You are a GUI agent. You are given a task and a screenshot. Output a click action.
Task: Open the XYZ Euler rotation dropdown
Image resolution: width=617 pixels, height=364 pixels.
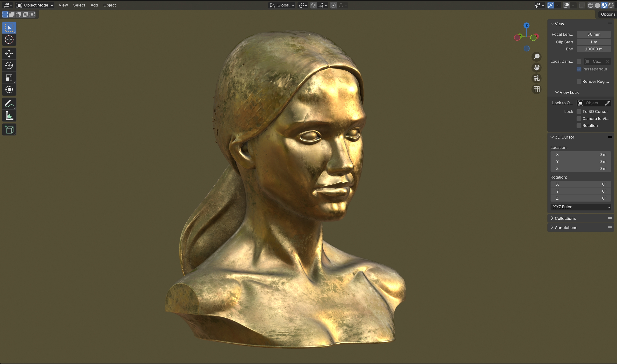tap(581, 207)
